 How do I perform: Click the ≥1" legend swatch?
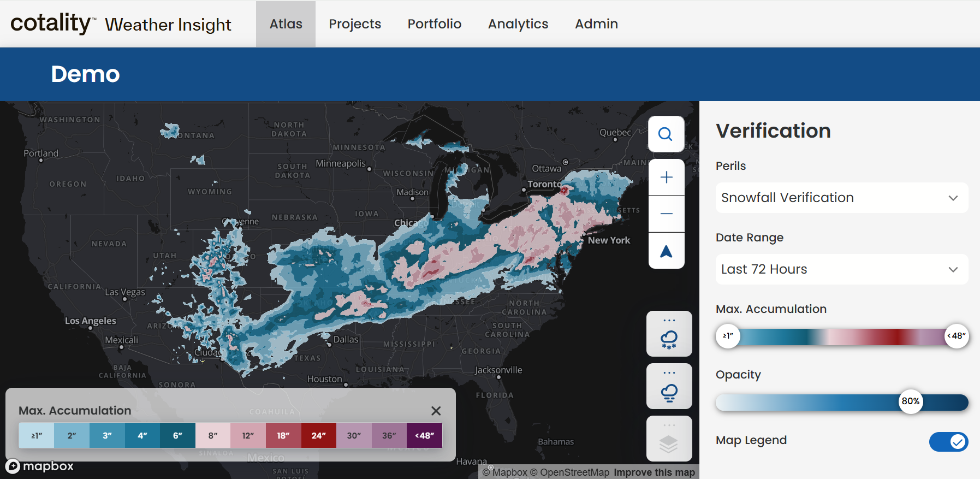37,435
